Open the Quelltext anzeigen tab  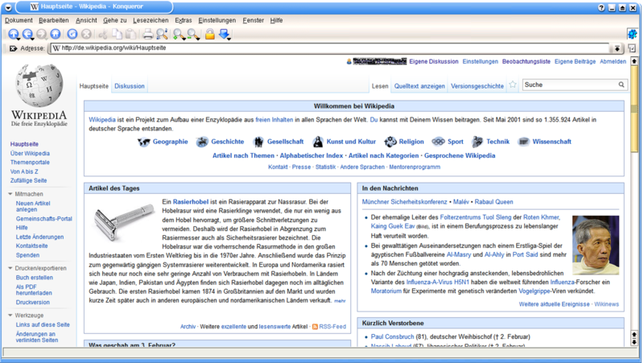[x=419, y=86]
